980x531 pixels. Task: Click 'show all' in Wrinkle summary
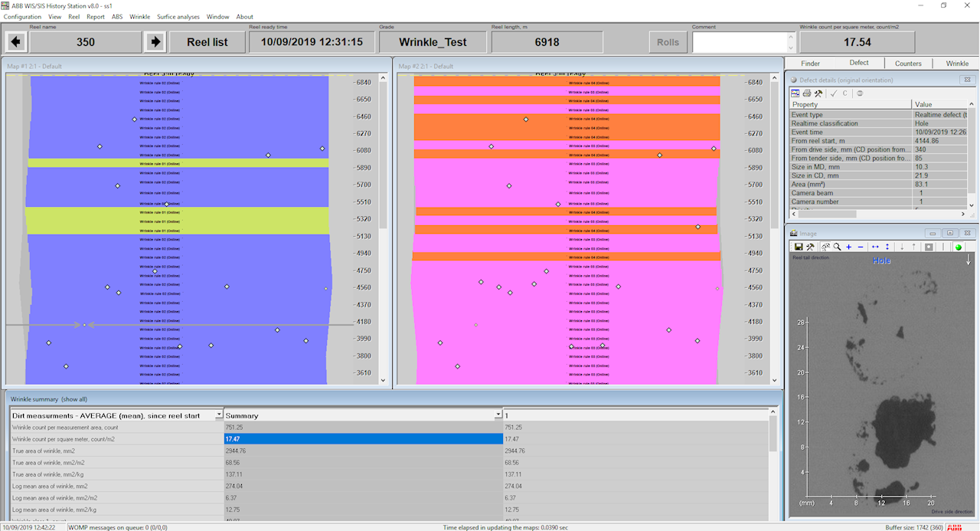pos(74,399)
